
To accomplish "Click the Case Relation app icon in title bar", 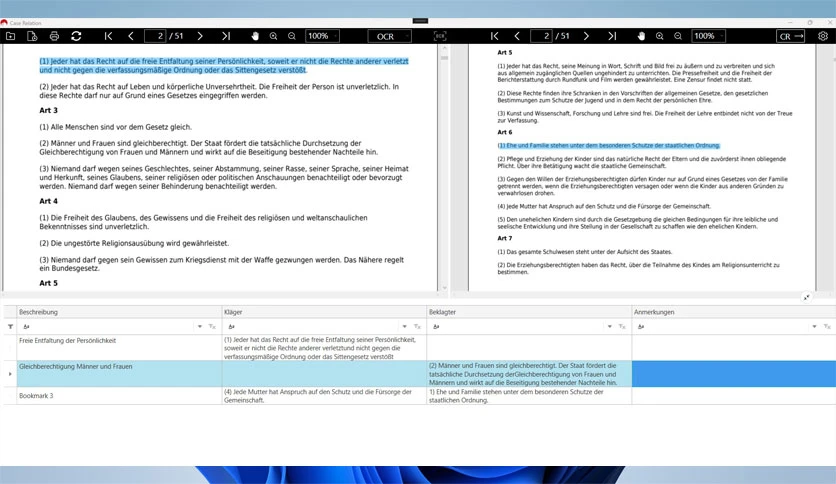I will [x=4, y=23].
